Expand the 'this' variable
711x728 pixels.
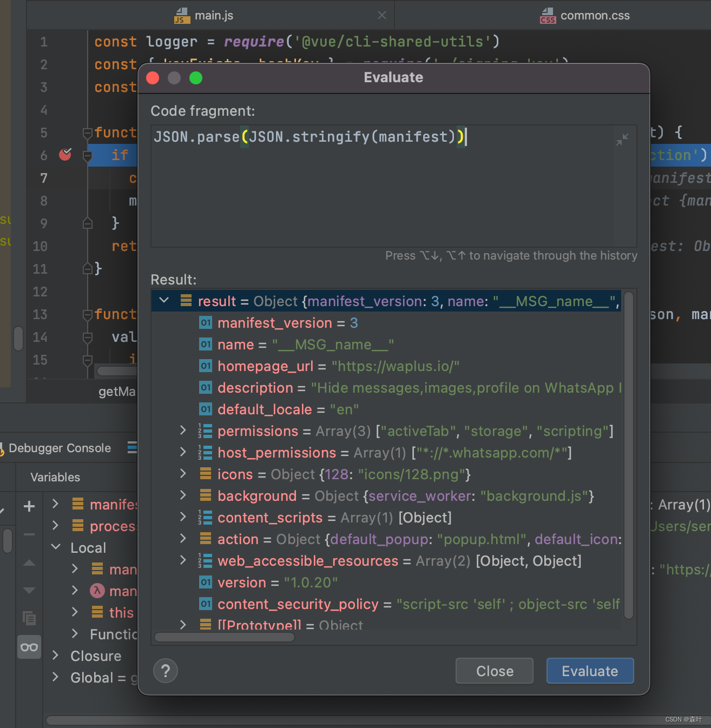(75, 612)
